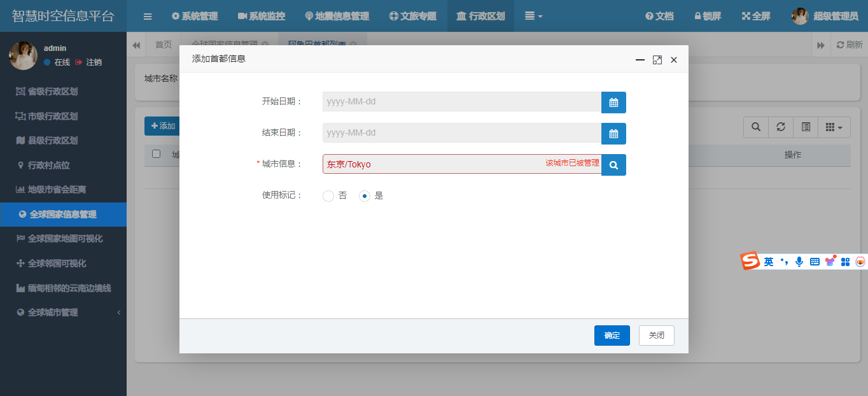
Task: Toggle the hamburger sidebar menu icon
Action: [x=148, y=16]
